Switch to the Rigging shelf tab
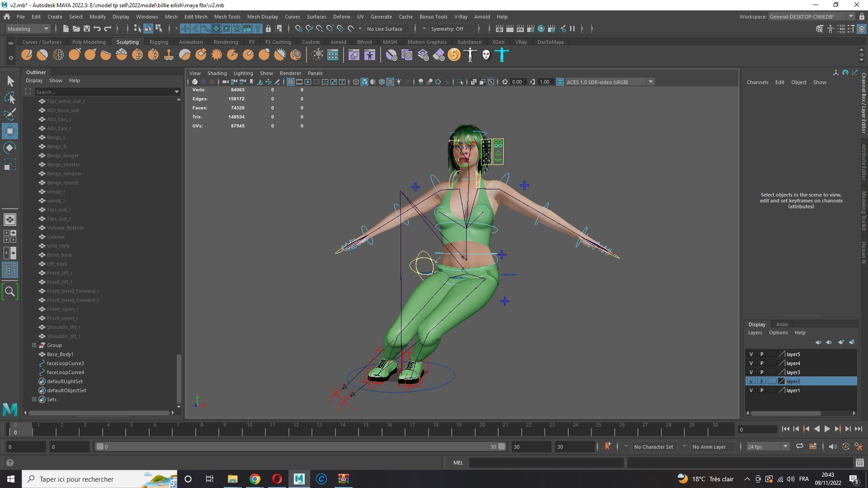Screen dimensions: 868x488 tap(159, 42)
